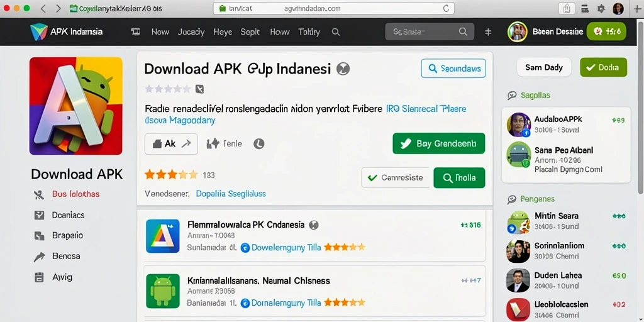This screenshot has width=644, height=322.
Task: Click Naumal Chlsness listing title
Action: tap(258, 281)
